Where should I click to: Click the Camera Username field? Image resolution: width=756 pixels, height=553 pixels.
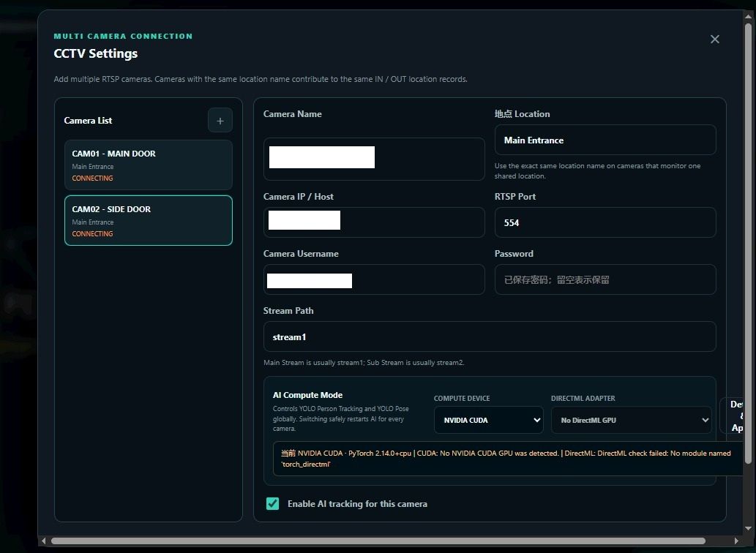click(374, 279)
